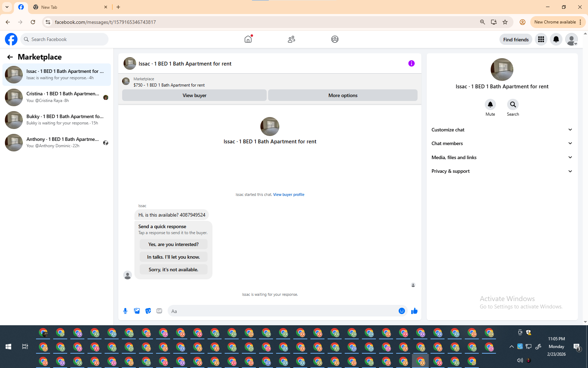Screen dimensions: 588x368
Task: Open Windows notification center icon
Action: 577,347
